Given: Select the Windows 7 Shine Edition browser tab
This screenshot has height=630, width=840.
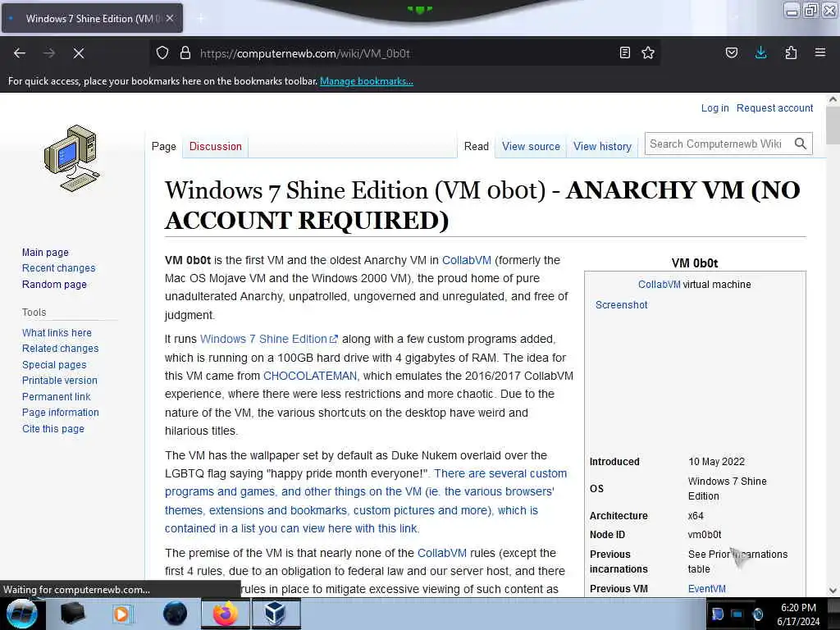Looking at the screenshot, I should [92, 18].
